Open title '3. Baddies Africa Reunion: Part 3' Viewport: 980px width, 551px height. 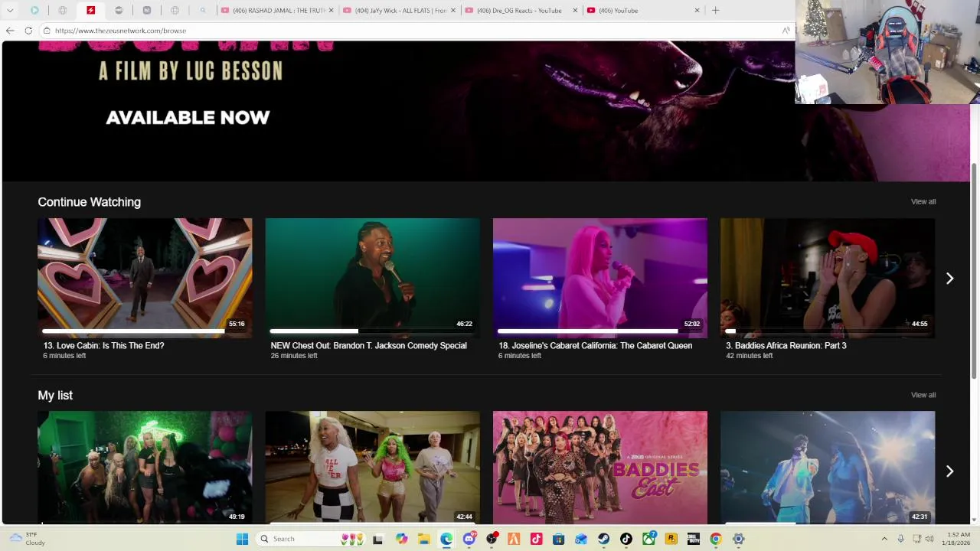pyautogui.click(x=786, y=346)
